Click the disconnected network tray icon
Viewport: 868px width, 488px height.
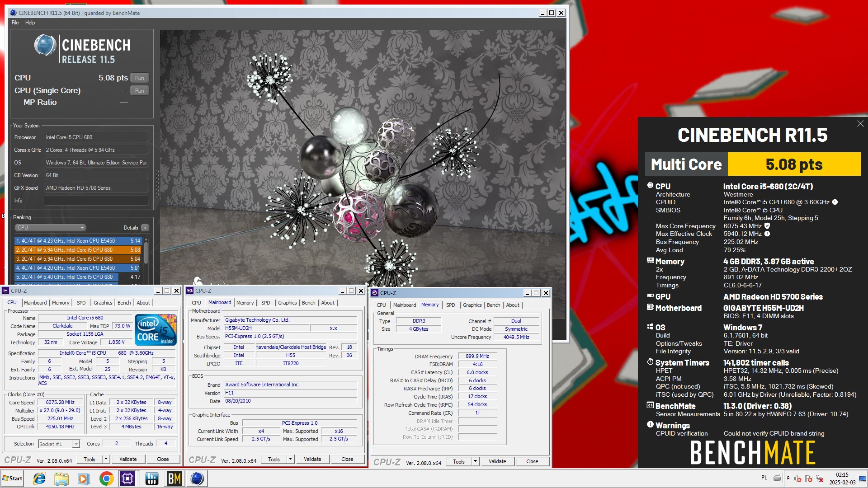(820, 479)
